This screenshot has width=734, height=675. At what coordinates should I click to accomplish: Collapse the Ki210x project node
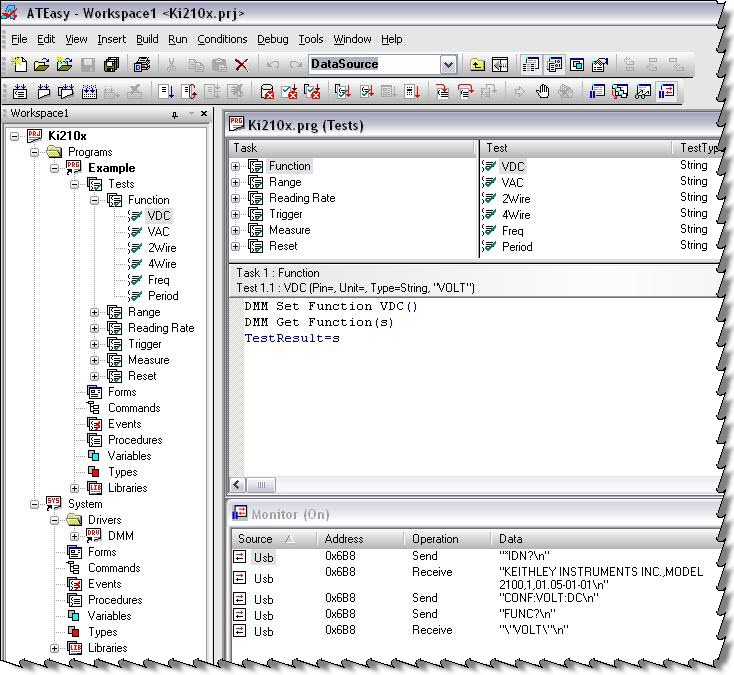pos(15,136)
